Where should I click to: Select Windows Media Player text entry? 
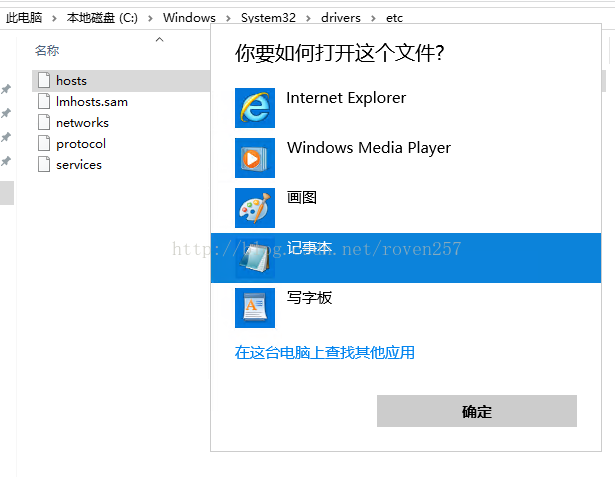(x=369, y=148)
